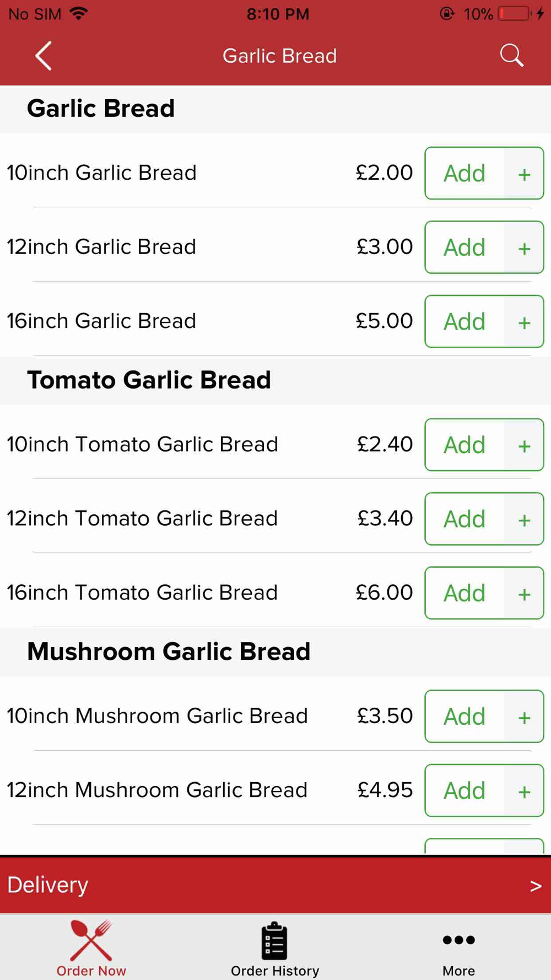Tap plus icon for 16inch Tomato Garlic Bread

point(524,593)
